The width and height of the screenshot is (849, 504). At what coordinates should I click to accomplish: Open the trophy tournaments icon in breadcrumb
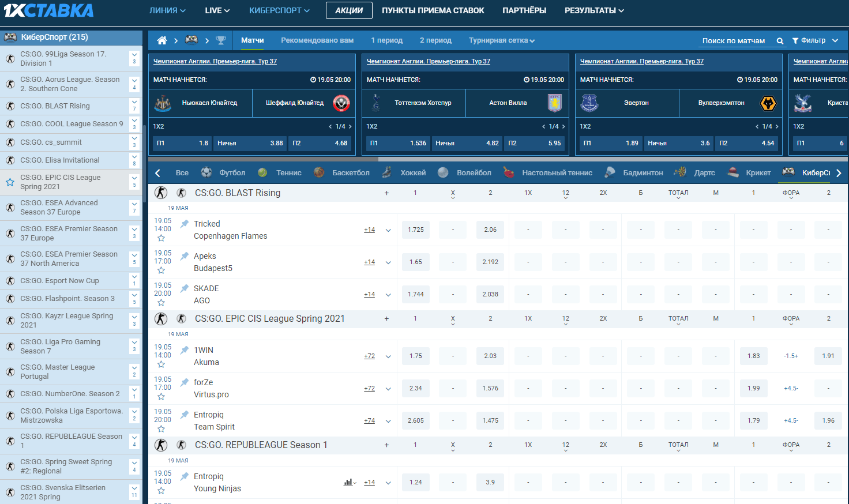pos(221,40)
